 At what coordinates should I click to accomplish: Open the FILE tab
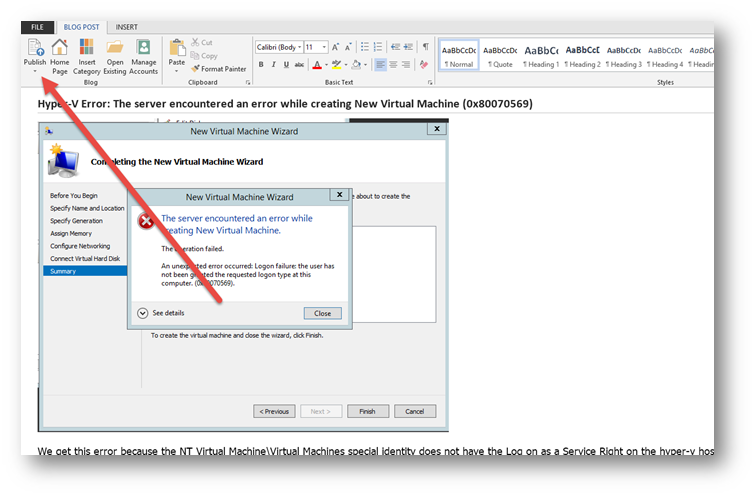coord(37,27)
